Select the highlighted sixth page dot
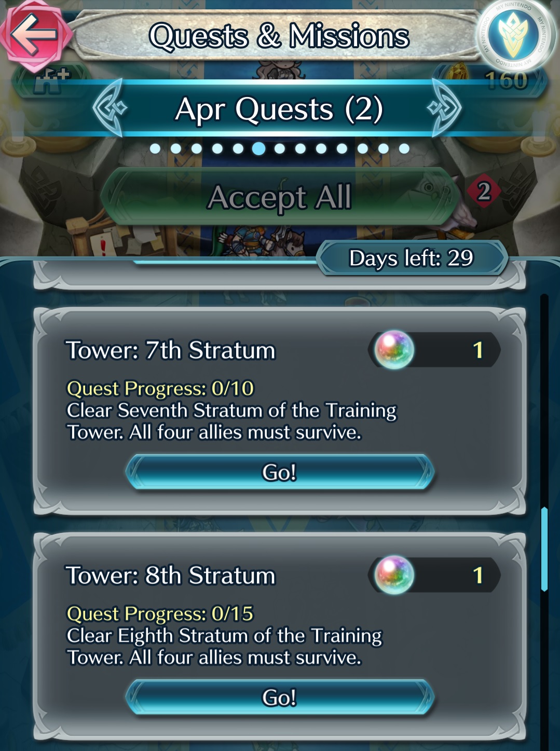Screen dimensions: 560x751 258,149
